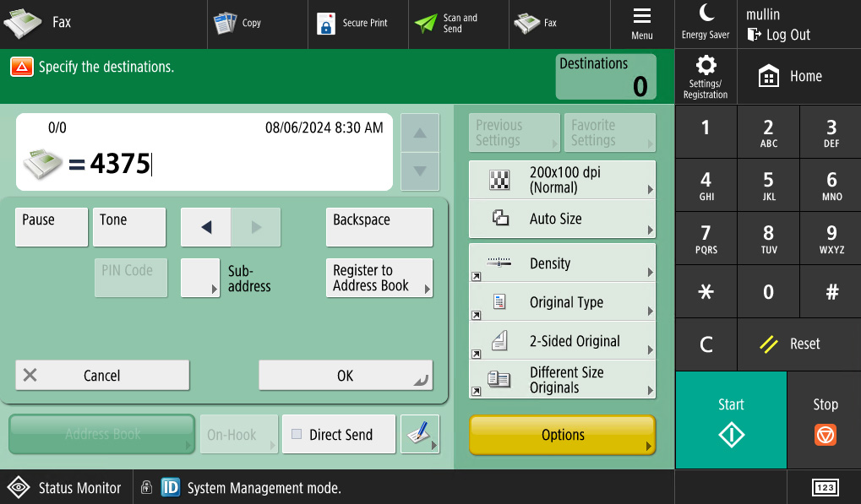
Task: Tap numeric key 5 JKL
Action: [x=768, y=185]
